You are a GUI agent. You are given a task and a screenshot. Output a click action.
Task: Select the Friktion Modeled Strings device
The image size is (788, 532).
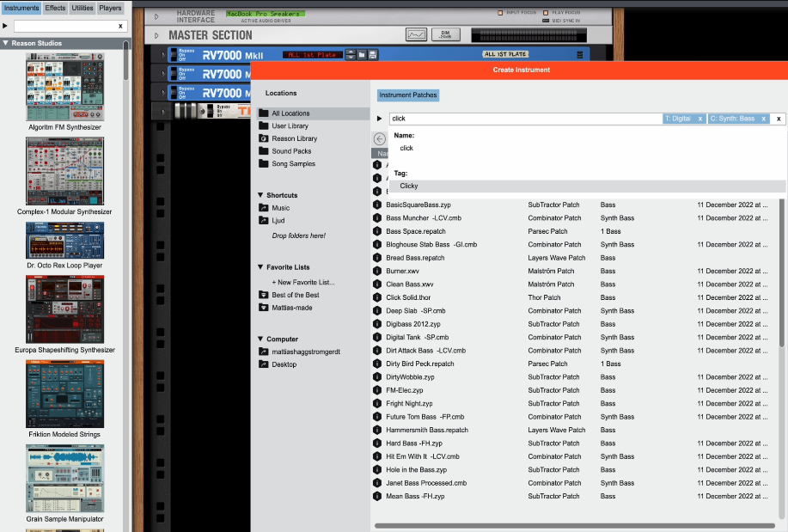coord(64,394)
